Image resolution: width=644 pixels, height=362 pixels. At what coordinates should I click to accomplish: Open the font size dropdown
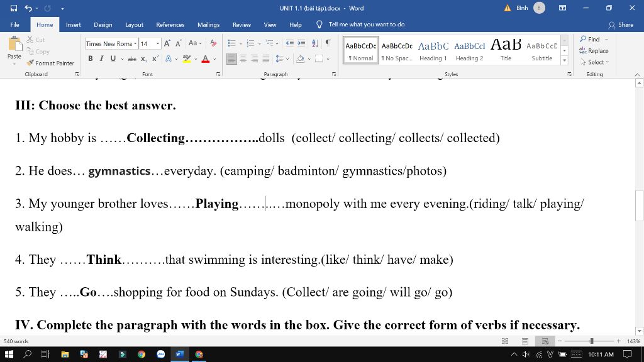pos(158,43)
